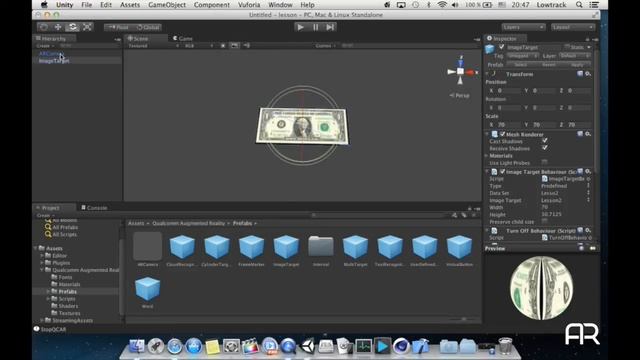Select ARCamera in the Hierarchy

[51, 53]
